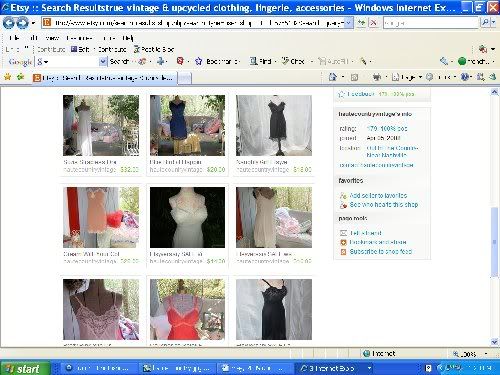The width and height of the screenshot is (500, 375).
Task: Click the green Refresh page icon
Action: 361,23
